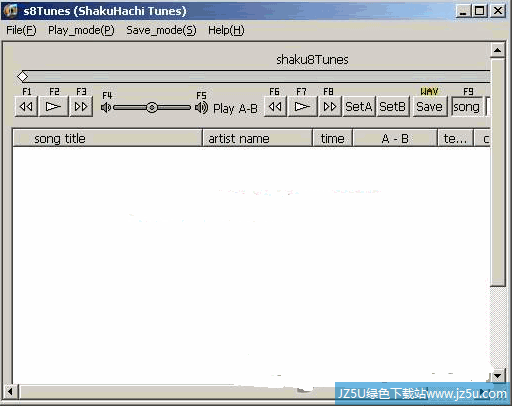Image resolution: width=513 pixels, height=408 pixels.
Task: Open the Play_mode(P) menu
Action: click(x=81, y=30)
